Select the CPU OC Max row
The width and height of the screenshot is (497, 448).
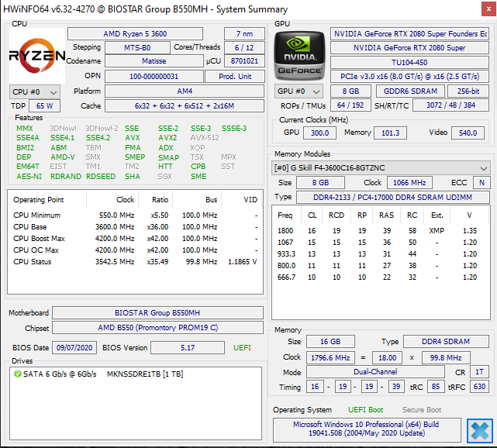point(136,250)
